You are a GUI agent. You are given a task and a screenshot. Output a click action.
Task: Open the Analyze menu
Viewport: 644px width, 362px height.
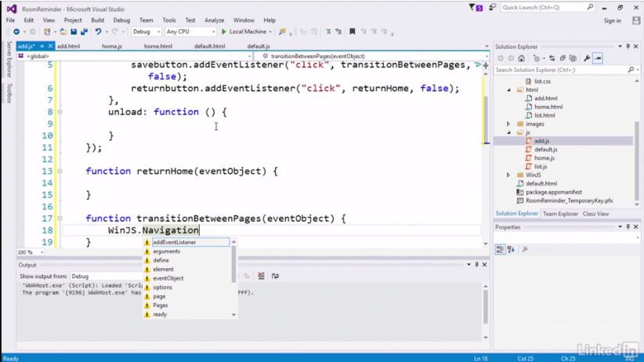215,20
